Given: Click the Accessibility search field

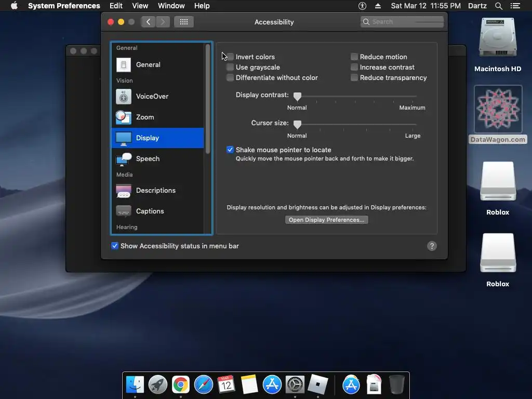Looking at the screenshot, I should coord(402,22).
